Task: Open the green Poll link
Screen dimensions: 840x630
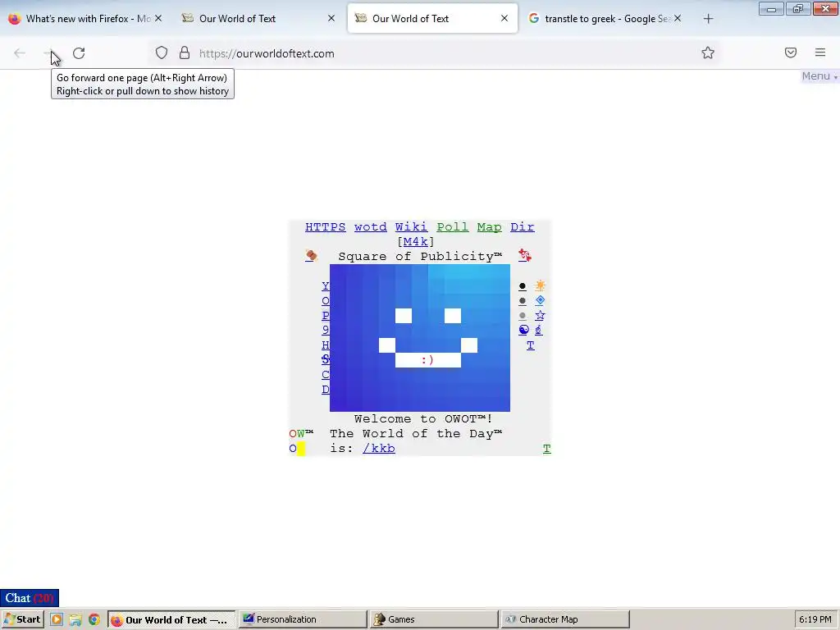Action: click(x=452, y=227)
